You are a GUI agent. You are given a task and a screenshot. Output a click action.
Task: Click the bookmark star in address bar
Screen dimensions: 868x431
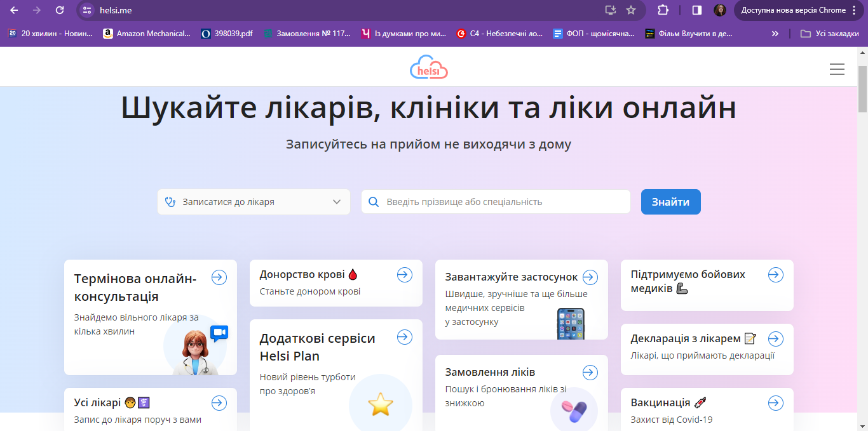[x=630, y=10]
